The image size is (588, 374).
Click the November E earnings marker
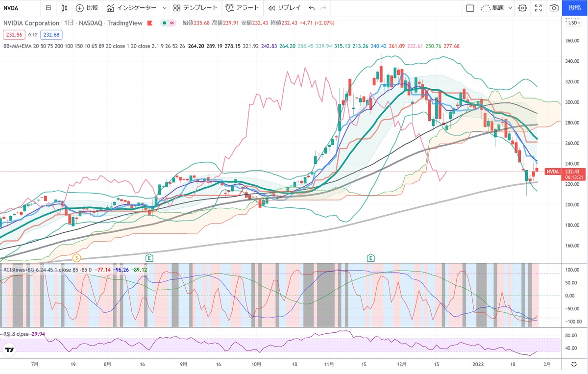(371, 257)
